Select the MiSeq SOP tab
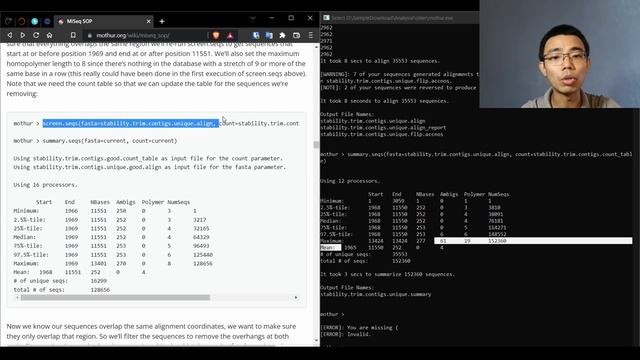The width and height of the screenshot is (640, 360). (104, 21)
